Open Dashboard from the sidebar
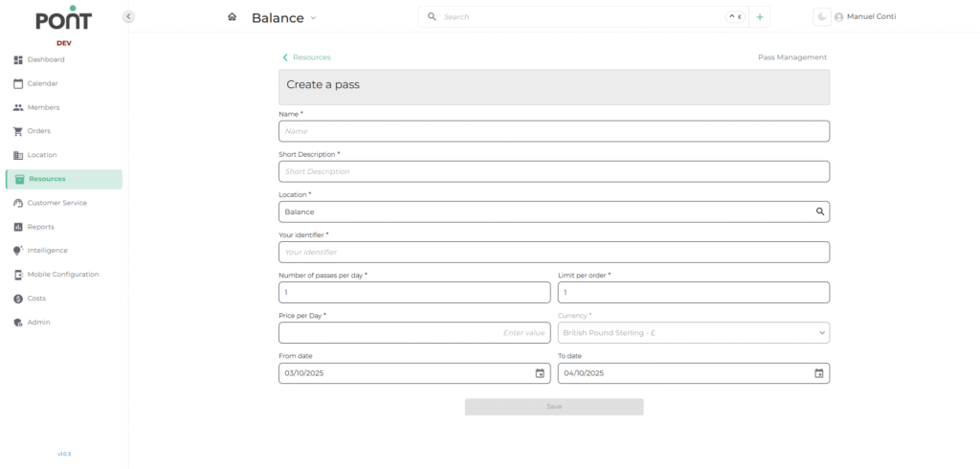 pyautogui.click(x=45, y=59)
